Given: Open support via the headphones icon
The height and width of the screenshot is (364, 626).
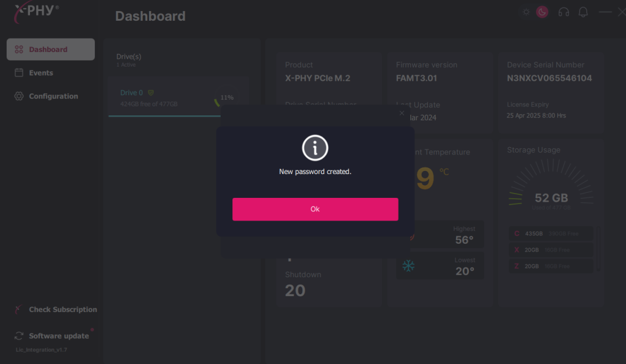Looking at the screenshot, I should pos(564,12).
